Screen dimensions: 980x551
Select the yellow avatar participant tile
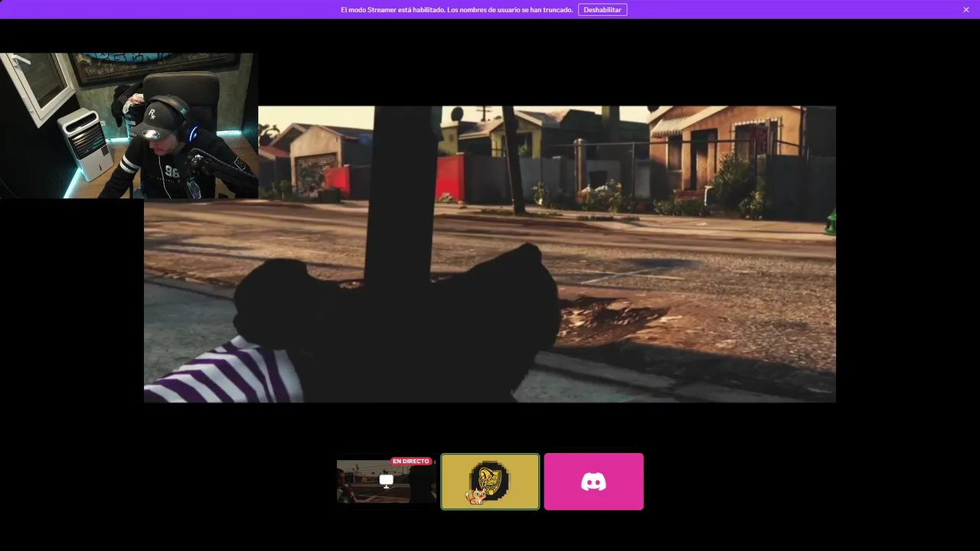(490, 481)
